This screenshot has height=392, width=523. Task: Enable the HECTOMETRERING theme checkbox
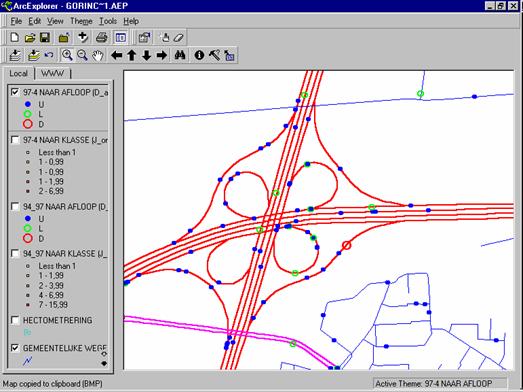[x=15, y=320]
